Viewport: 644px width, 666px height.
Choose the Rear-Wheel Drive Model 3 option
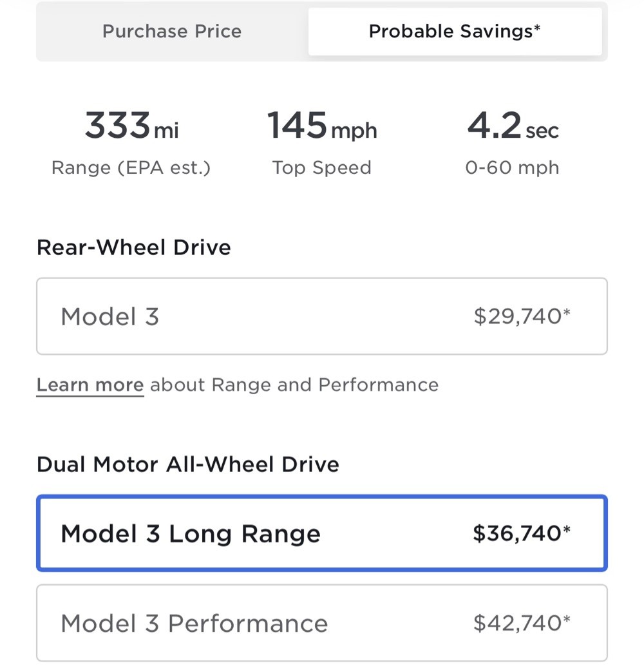[x=322, y=316]
